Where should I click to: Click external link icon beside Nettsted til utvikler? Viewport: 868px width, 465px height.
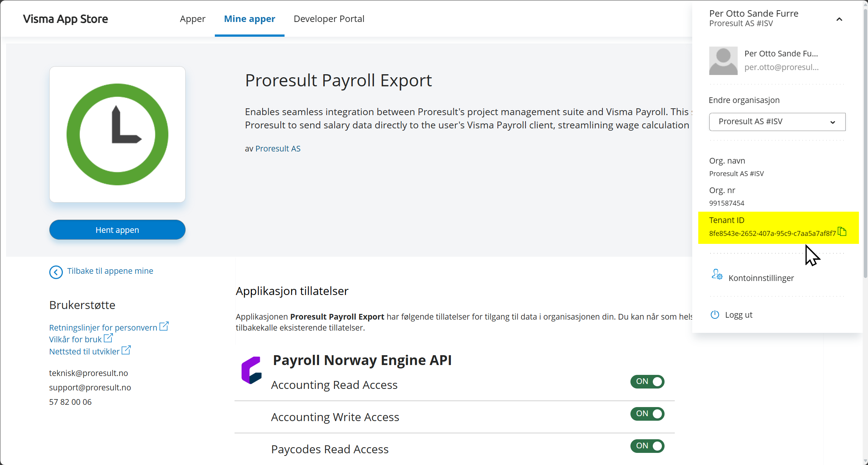click(x=126, y=350)
